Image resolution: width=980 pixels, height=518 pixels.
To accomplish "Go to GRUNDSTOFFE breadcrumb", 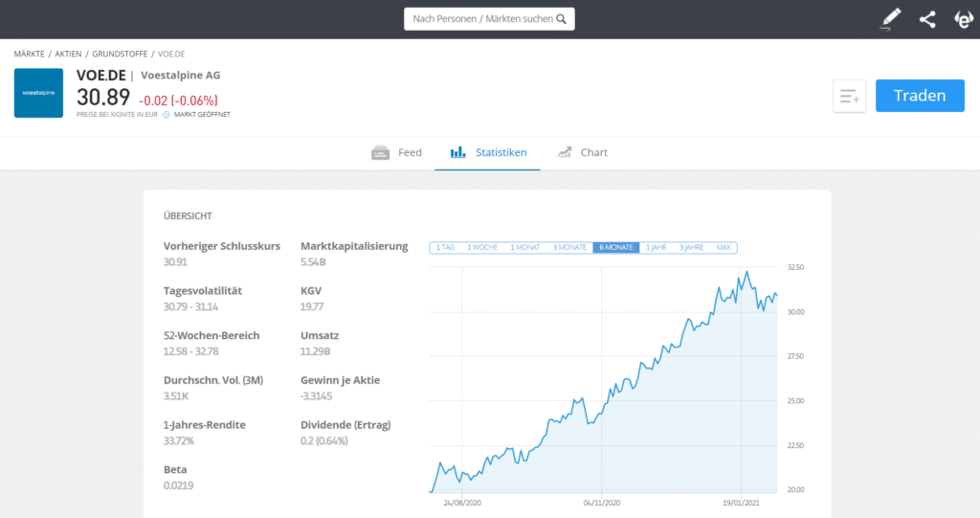I will point(120,54).
